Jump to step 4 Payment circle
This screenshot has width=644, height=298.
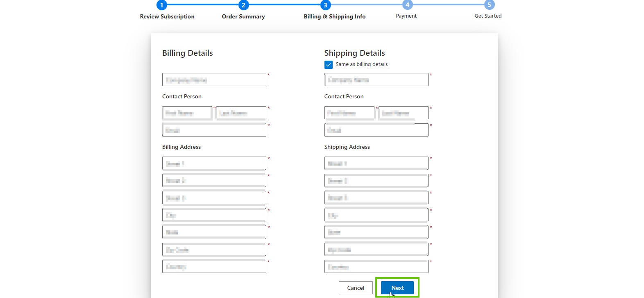click(407, 5)
